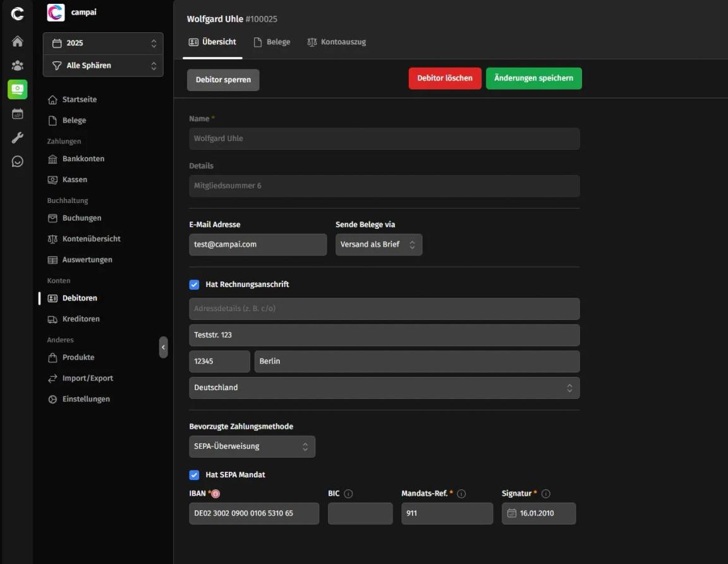Select Debitoren in the sidebar
Viewport: 728px width, 564px height.
73,298
